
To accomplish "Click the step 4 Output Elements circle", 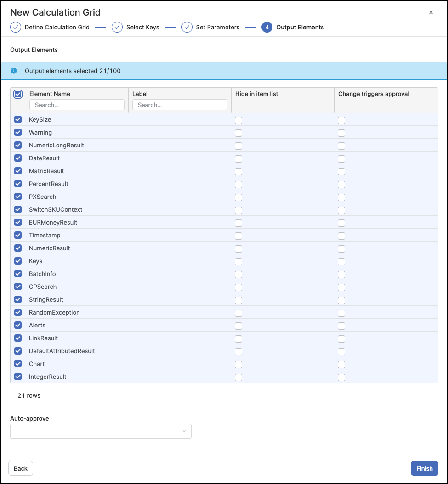I will click(x=267, y=27).
